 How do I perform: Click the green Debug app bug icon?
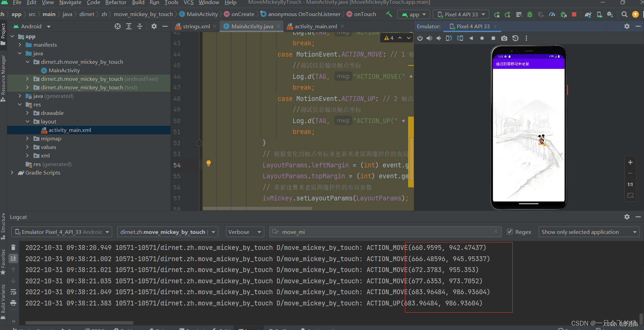click(530, 14)
